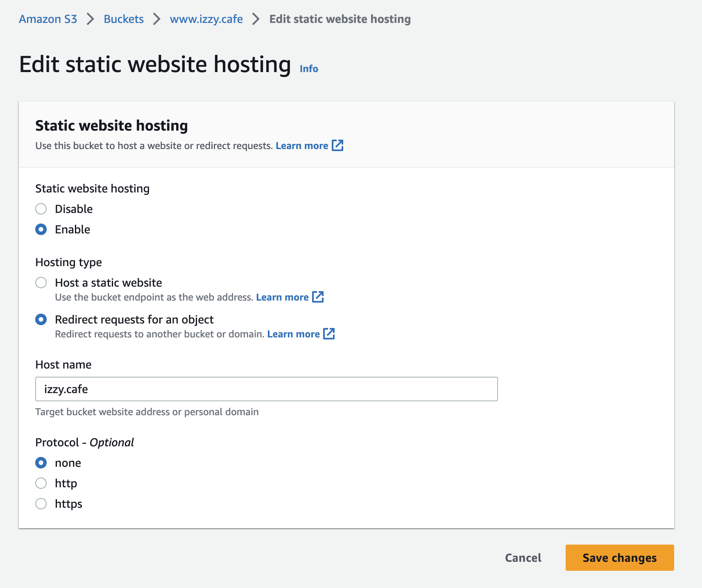The image size is (702, 588).
Task: Click the Cancel button
Action: pyautogui.click(x=523, y=558)
